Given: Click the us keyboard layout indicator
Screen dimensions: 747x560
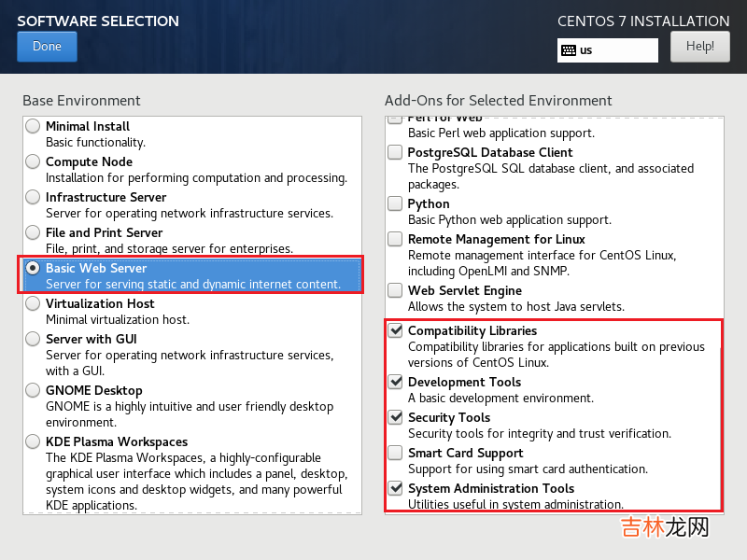Looking at the screenshot, I should 607,50.
